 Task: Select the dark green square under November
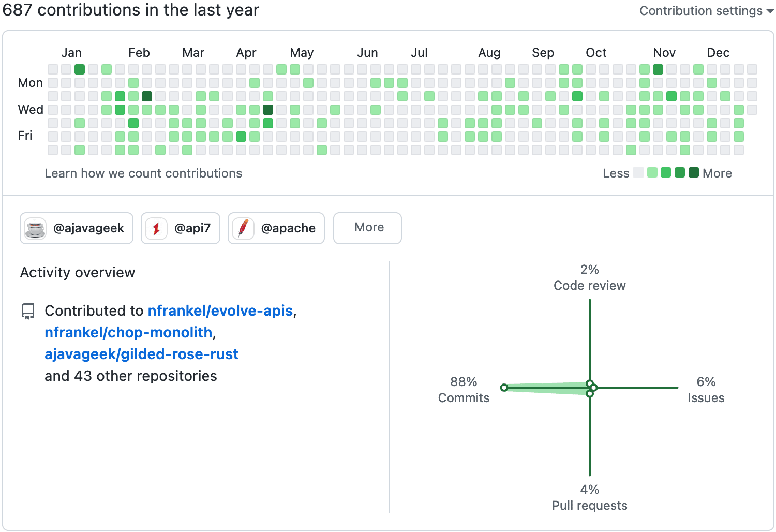(658, 69)
